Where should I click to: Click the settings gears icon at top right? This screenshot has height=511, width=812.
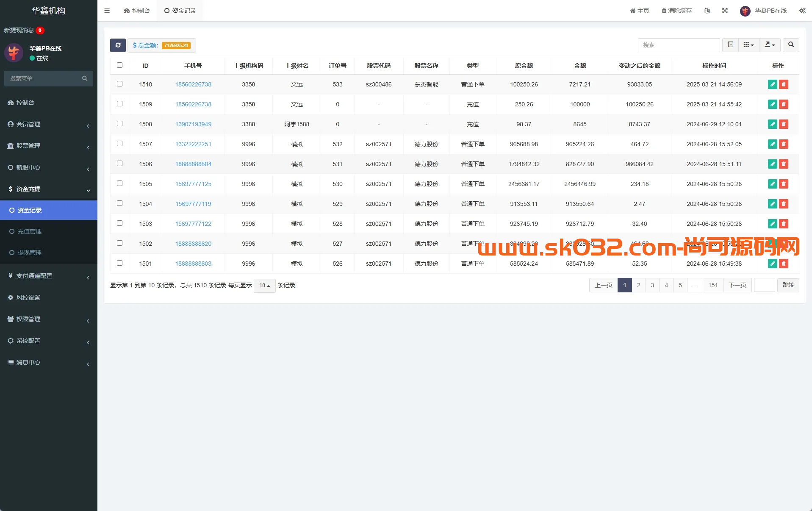pos(802,11)
